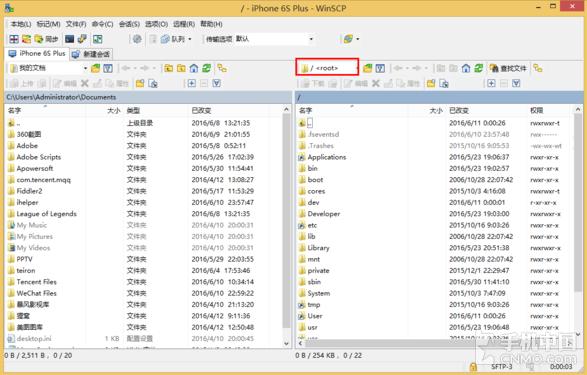587x375 pixels.
Task: Open the 新建会话 new session tab
Action: pos(91,54)
